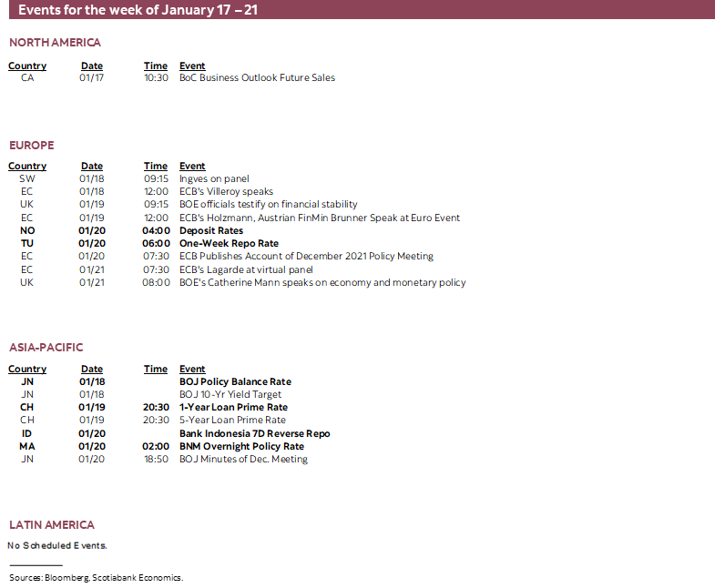Select the EUROPE section heading
This screenshot has height=588, width=715.
click(x=32, y=146)
